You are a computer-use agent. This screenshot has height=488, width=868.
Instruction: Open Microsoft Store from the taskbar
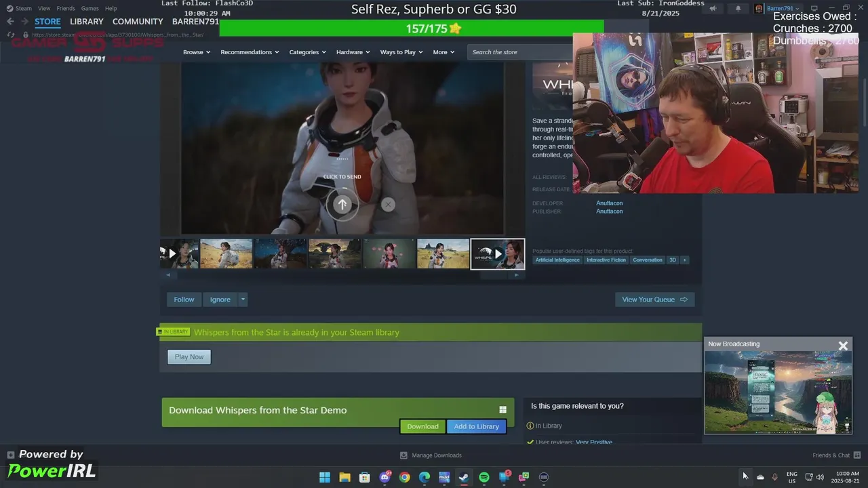(x=364, y=477)
